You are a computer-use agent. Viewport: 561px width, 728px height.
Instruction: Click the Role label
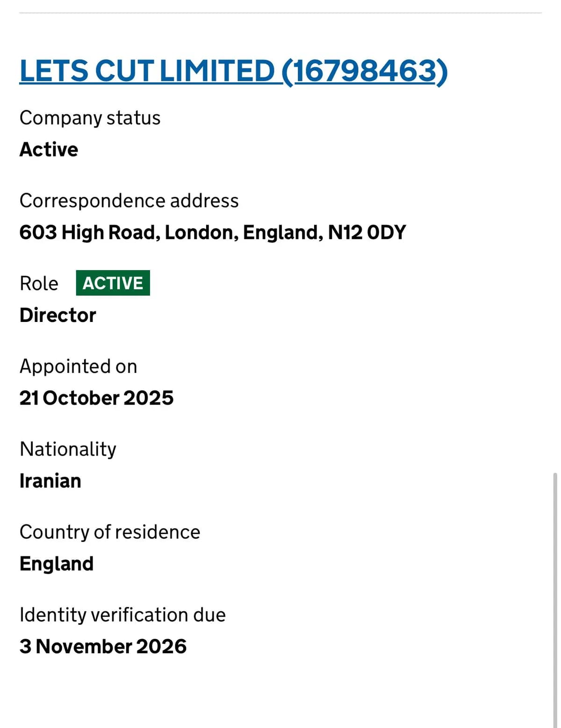coord(39,283)
